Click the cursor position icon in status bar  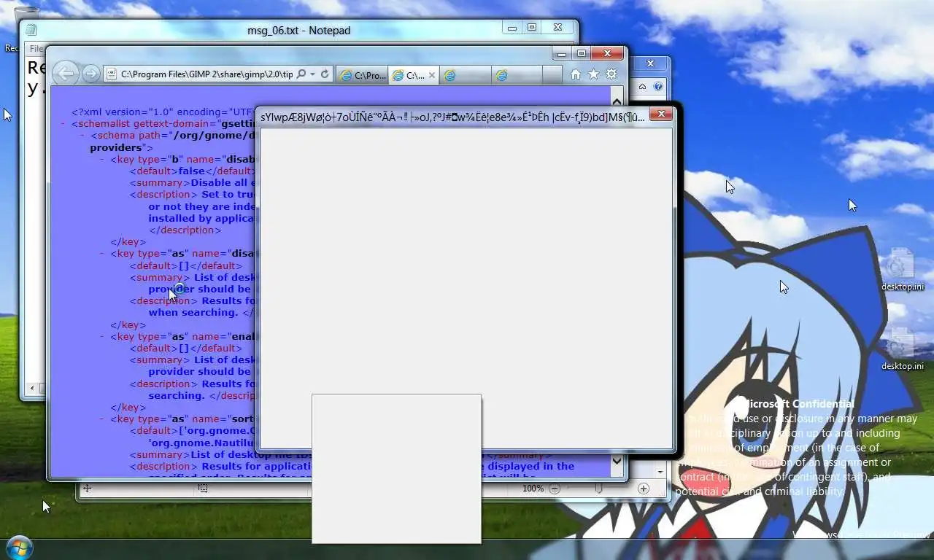point(87,489)
